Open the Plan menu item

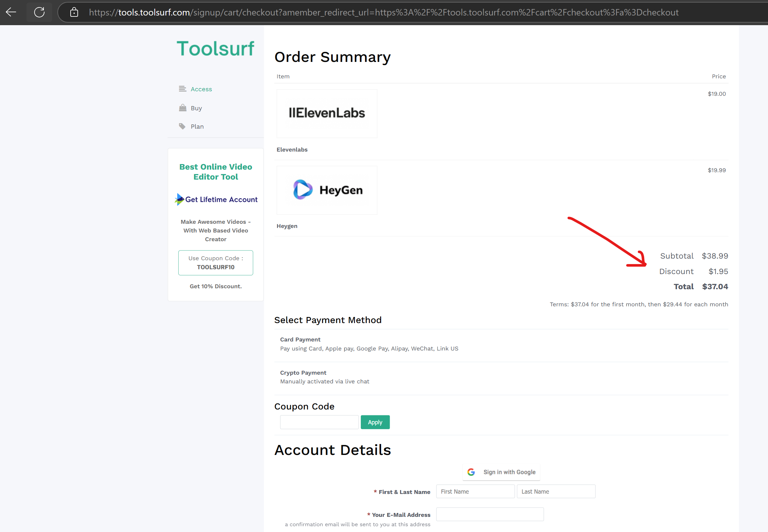click(x=197, y=126)
